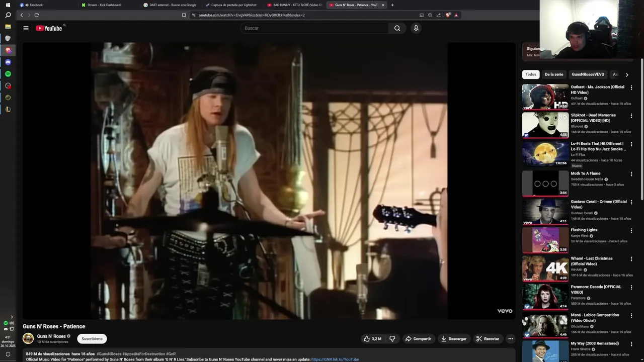
Task: Click the Guns N' Roses channel name
Action: (x=51, y=336)
